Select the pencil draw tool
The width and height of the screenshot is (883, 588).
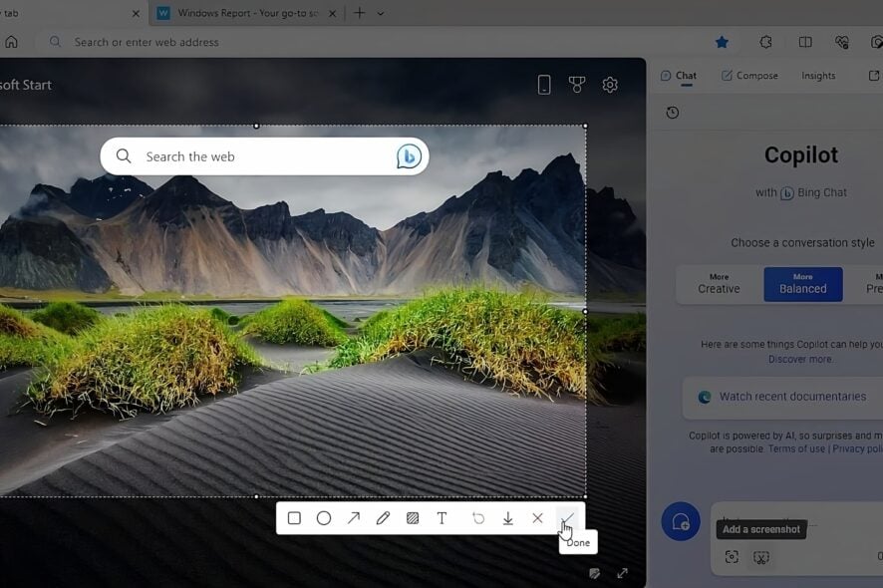pyautogui.click(x=383, y=518)
